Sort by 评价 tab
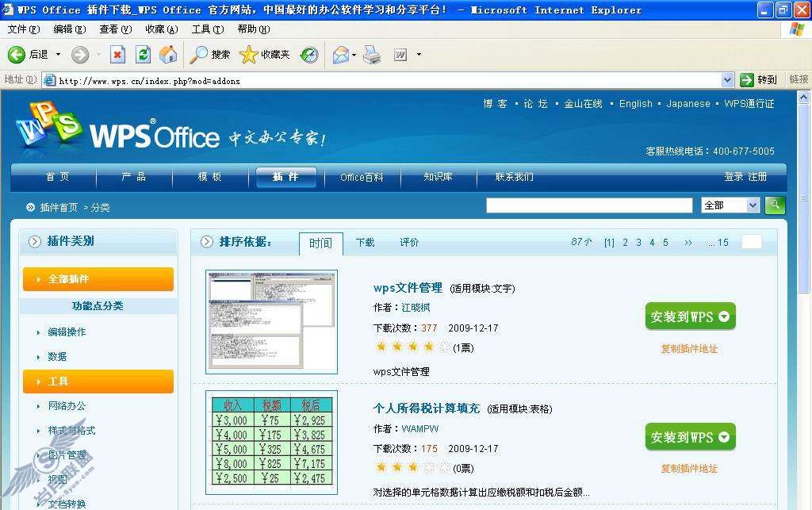Screen dimensions: 812x510 [x=409, y=242]
